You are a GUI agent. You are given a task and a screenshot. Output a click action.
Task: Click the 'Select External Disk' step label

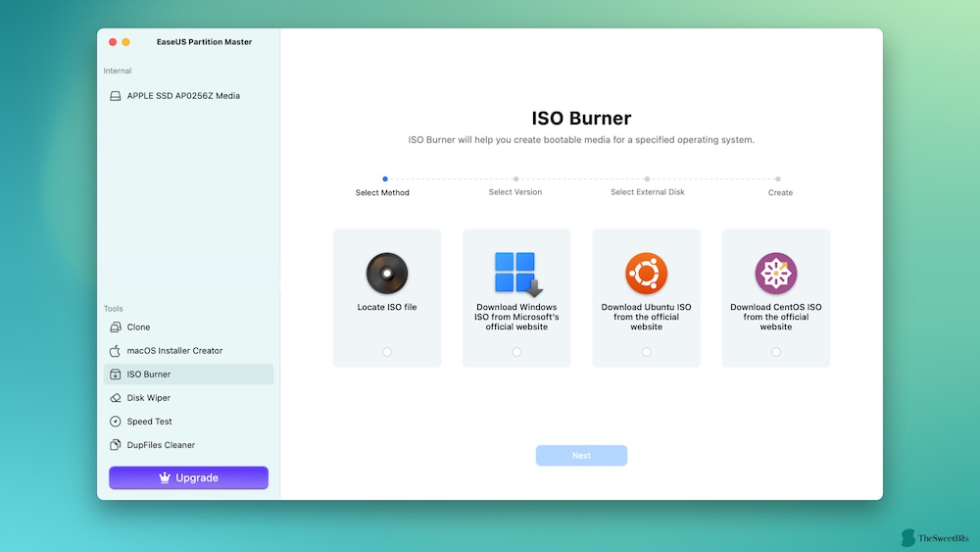[x=648, y=192]
